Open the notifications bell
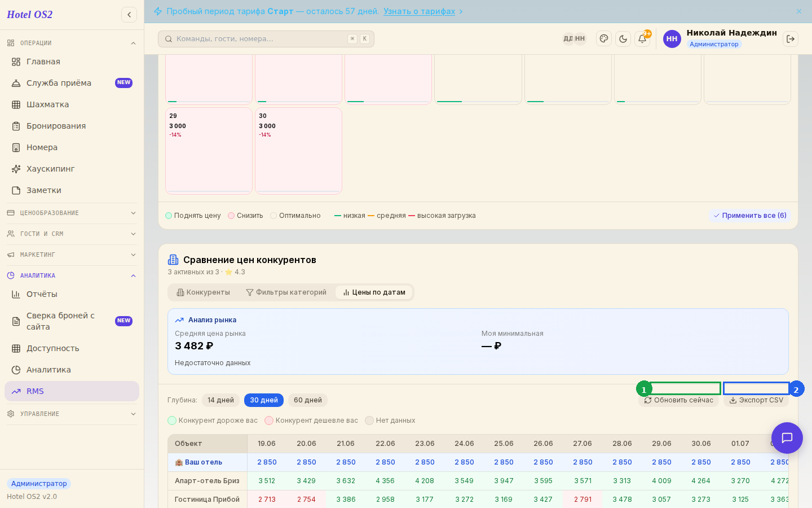Viewport: 812px width, 508px height. [x=642, y=39]
